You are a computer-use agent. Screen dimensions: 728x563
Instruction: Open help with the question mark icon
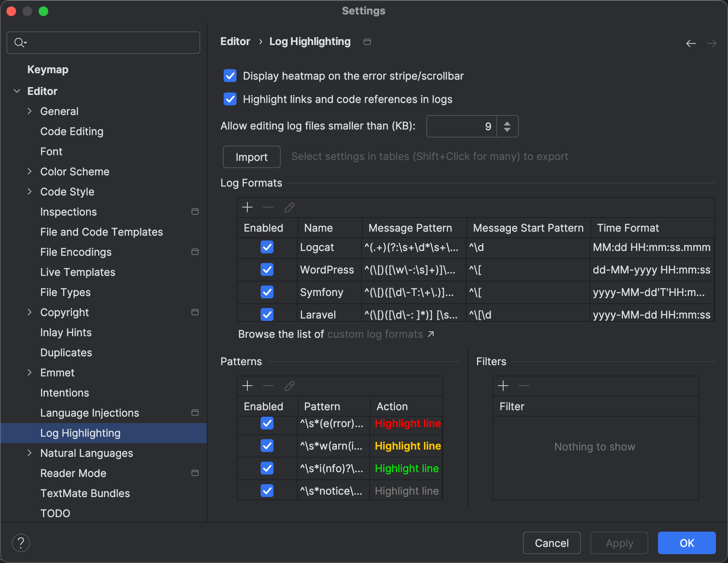click(21, 543)
